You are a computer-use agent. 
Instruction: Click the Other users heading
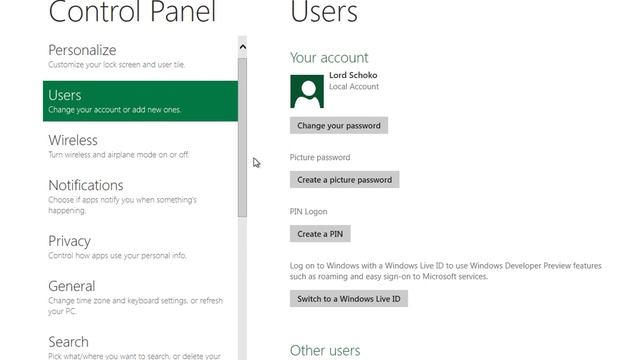(x=325, y=350)
